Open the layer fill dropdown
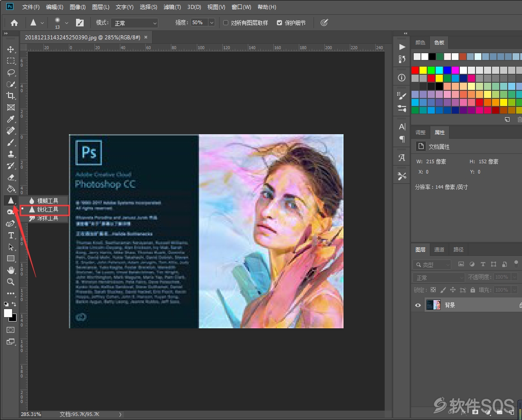522x420 pixels. [514, 290]
